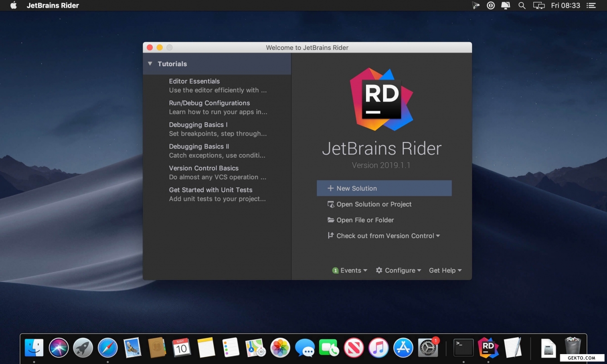Open the display mirroring menu bar icon
Screen dimensions: 607x364
(539, 5)
